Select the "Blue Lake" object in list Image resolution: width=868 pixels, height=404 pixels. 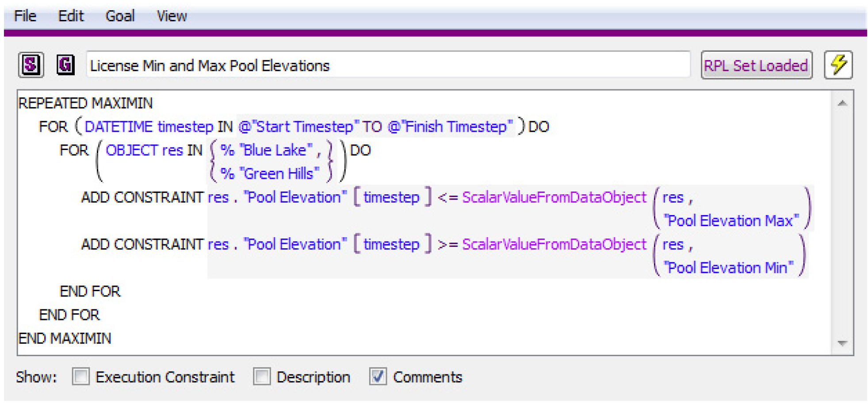click(x=275, y=150)
